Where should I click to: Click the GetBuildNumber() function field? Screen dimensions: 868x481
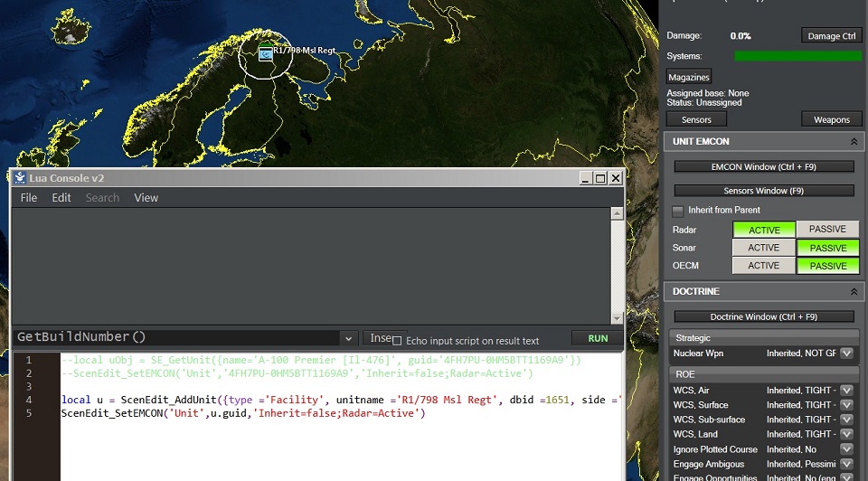[x=177, y=337]
